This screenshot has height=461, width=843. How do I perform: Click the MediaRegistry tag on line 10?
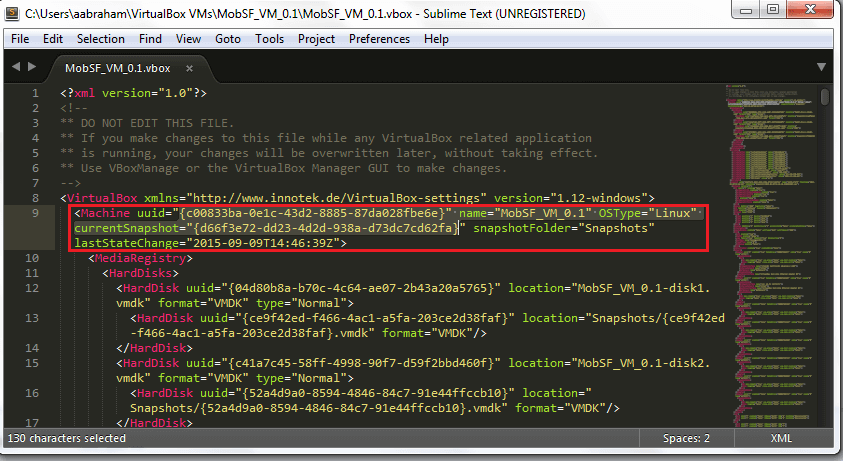point(137,258)
